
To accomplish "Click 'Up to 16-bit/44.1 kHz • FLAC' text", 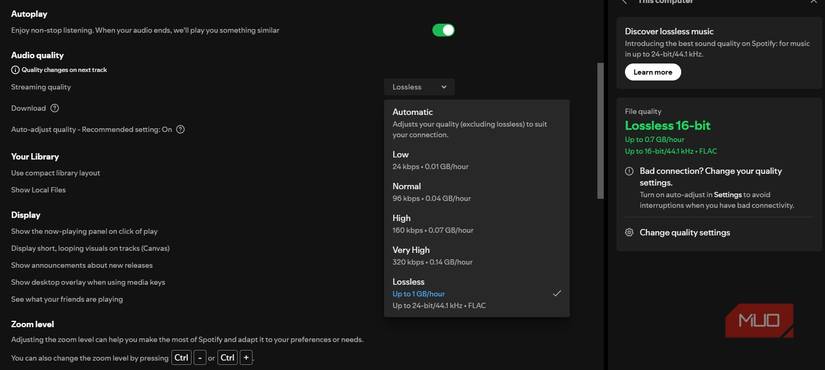I will (x=671, y=152).
